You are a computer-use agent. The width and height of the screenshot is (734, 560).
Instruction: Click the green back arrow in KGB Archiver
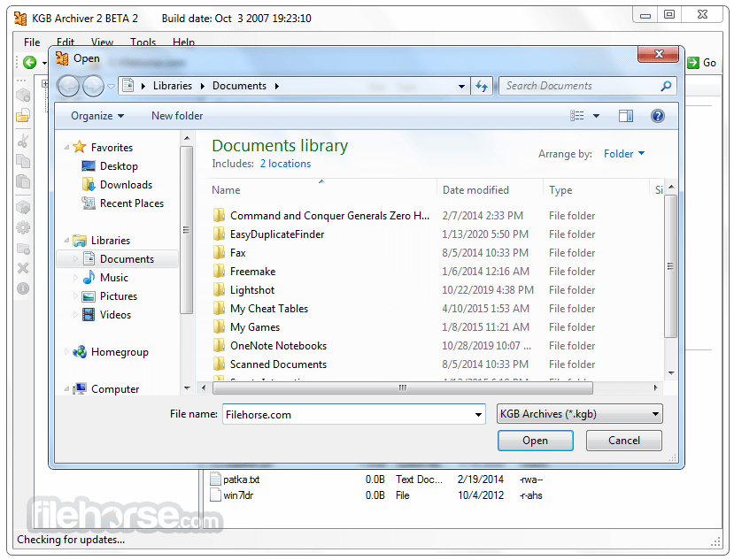[29, 62]
